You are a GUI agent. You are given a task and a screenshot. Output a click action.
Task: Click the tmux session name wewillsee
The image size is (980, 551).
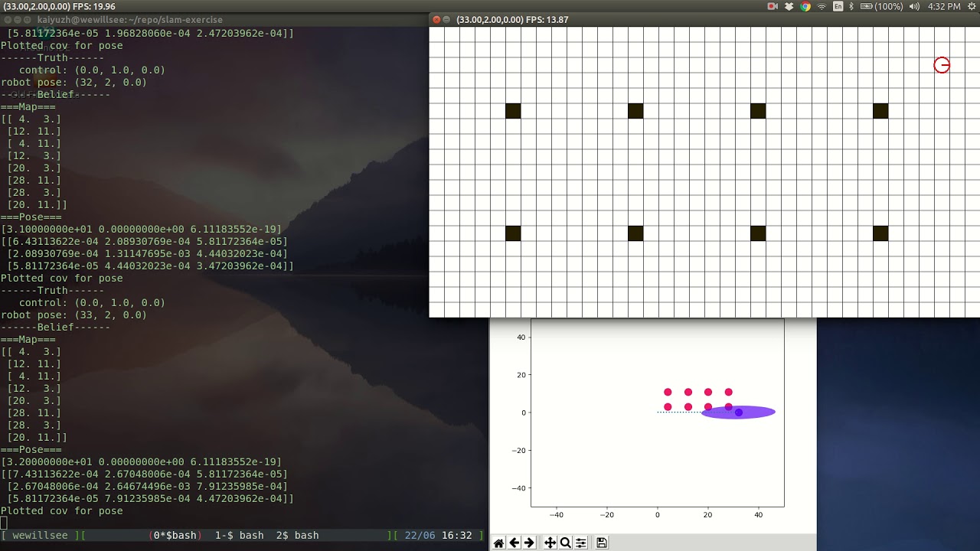[40, 536]
